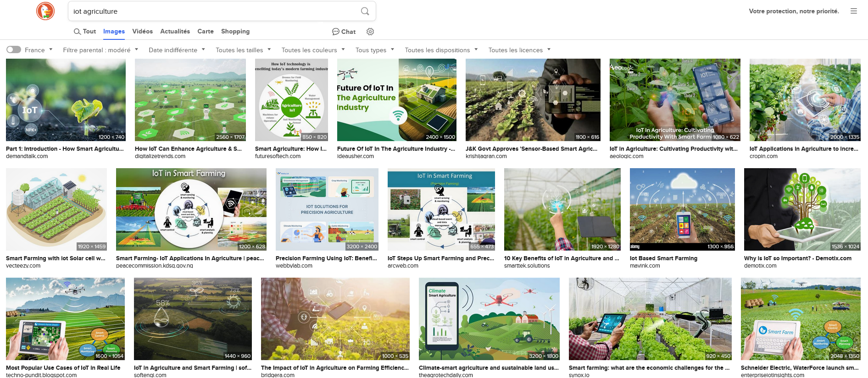Toggle the France region switch
This screenshot has height=378, width=868.
coord(14,49)
